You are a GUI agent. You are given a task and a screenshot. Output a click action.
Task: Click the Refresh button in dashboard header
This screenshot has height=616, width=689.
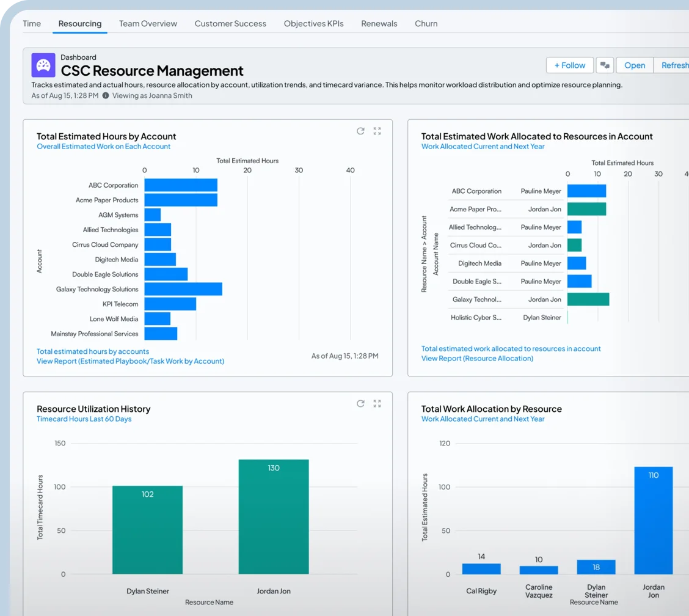(673, 65)
